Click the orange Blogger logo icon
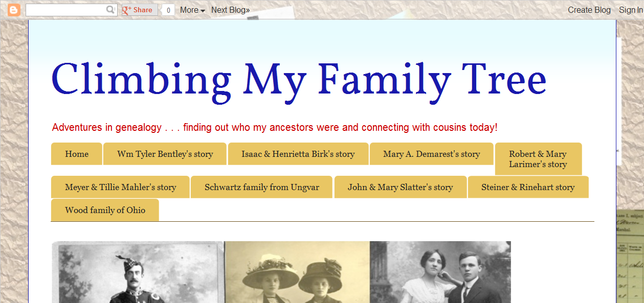 click(14, 9)
